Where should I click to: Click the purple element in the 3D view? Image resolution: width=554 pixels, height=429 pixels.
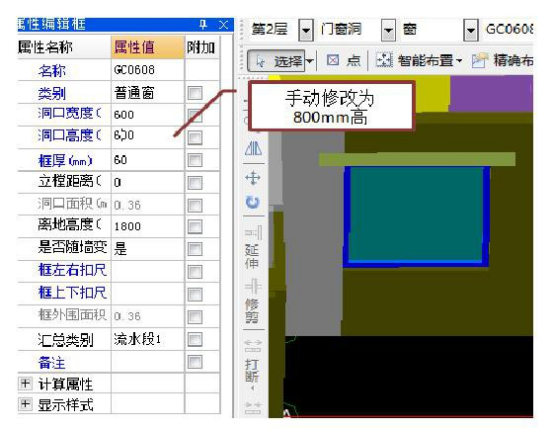492,93
